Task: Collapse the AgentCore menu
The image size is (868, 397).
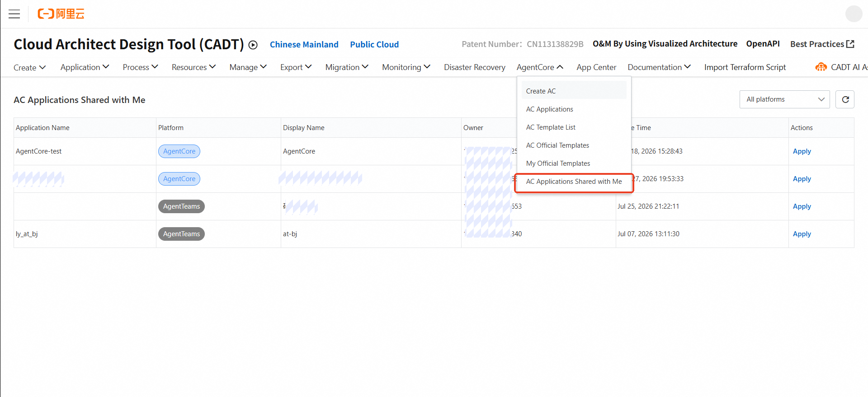Action: pos(540,67)
